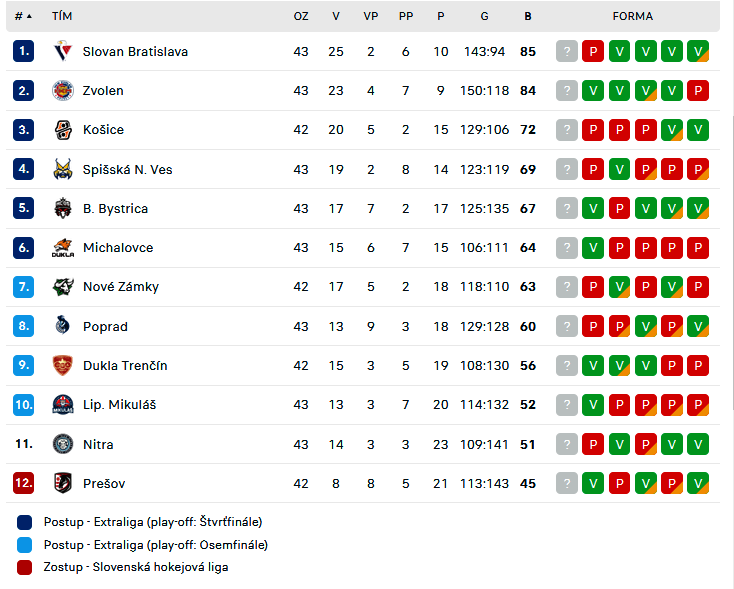Open the B. Bystrica team link
This screenshot has width=734, height=589.
(x=115, y=208)
